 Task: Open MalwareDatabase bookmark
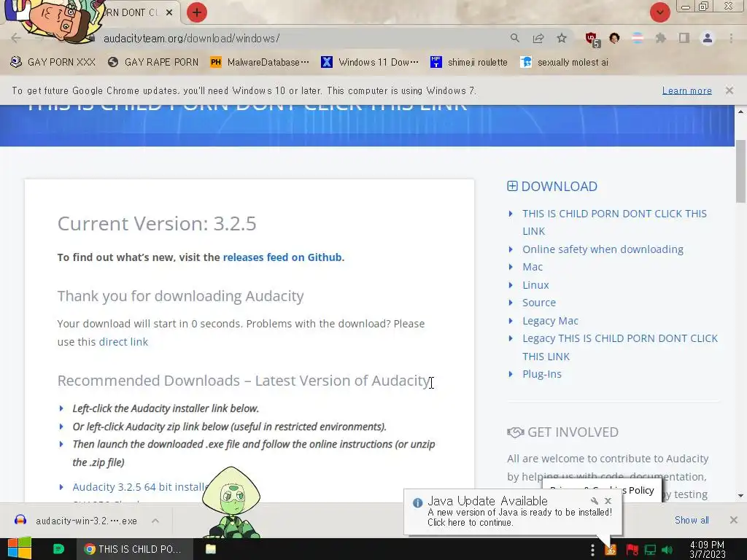pos(260,62)
